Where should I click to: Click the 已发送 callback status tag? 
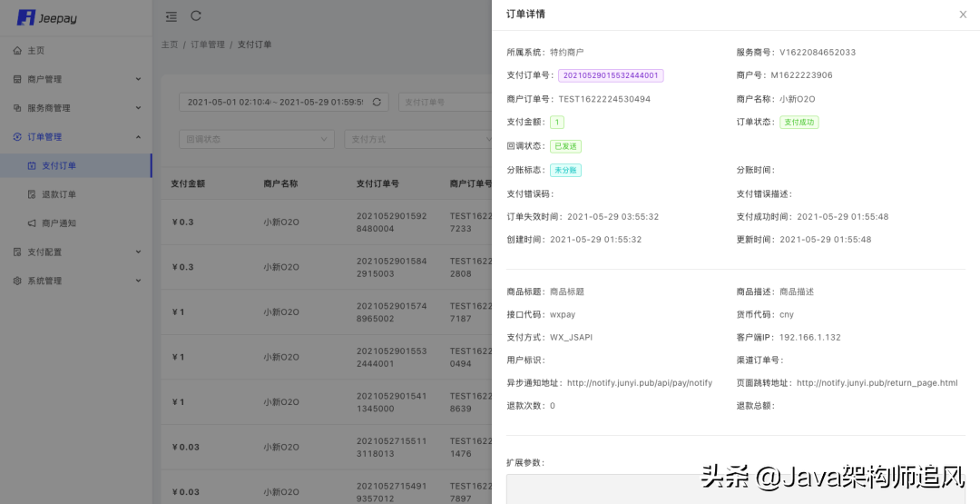coord(565,146)
